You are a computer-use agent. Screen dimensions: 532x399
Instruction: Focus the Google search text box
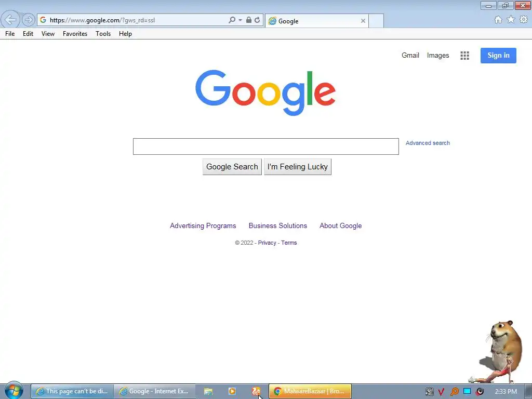click(265, 146)
